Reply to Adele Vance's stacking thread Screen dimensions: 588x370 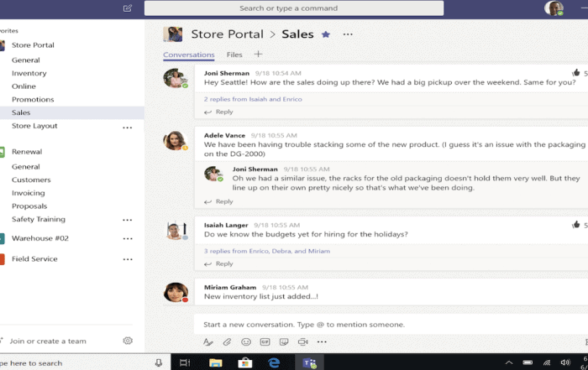click(218, 201)
